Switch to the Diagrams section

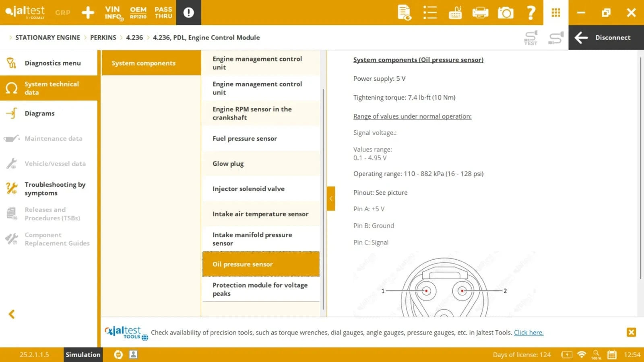coord(39,113)
